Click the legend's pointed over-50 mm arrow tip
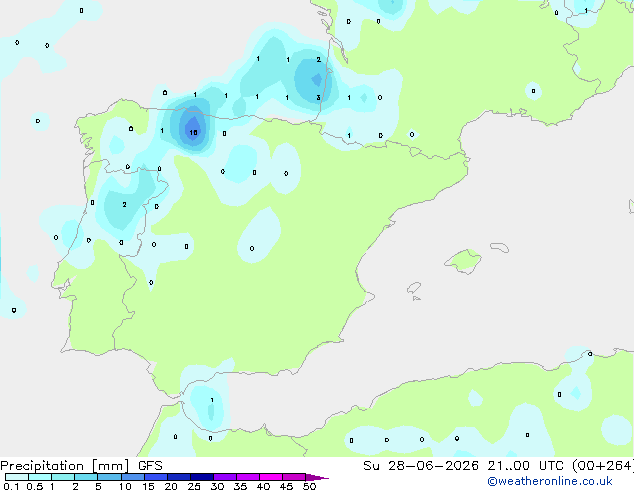 [x=317, y=477]
